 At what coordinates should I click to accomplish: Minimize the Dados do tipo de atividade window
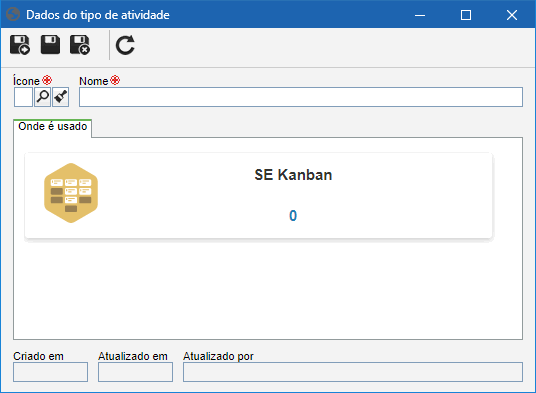pyautogui.click(x=420, y=15)
